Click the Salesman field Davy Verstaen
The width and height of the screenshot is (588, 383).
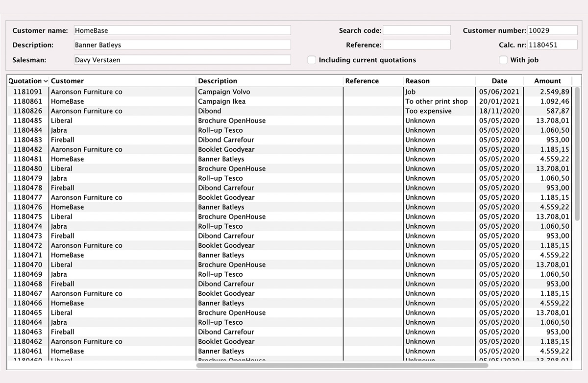point(182,60)
